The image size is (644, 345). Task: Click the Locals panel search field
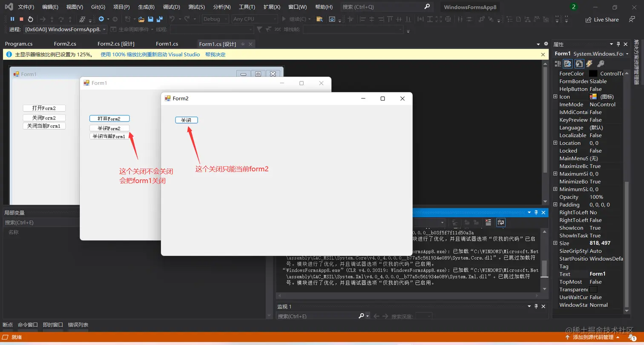tap(41, 222)
